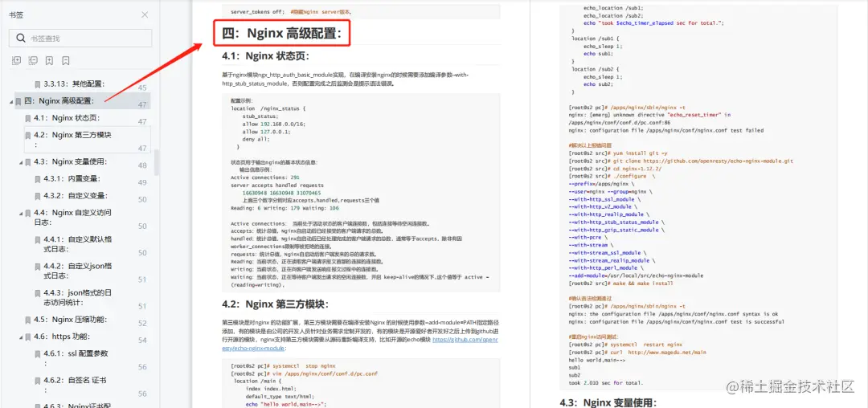This screenshot has width=868, height=408.
Task: Click the delete bookmark icon
Action: (x=66, y=60)
